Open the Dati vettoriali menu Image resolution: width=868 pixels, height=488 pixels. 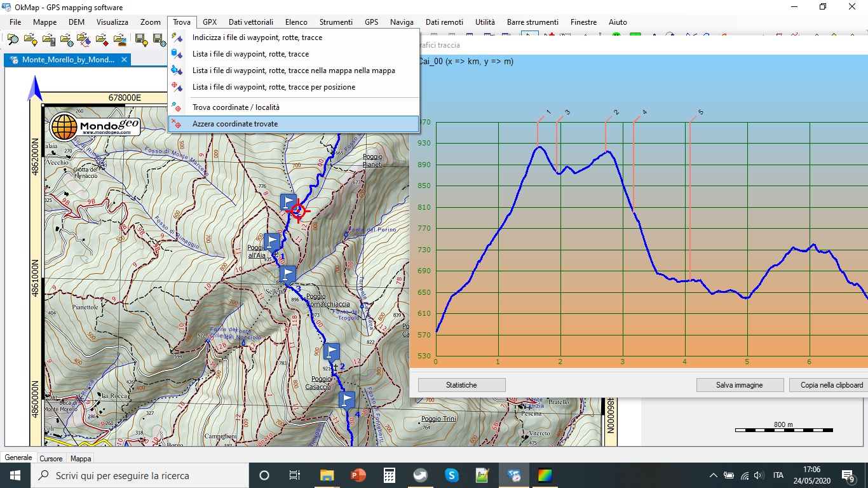pos(251,22)
